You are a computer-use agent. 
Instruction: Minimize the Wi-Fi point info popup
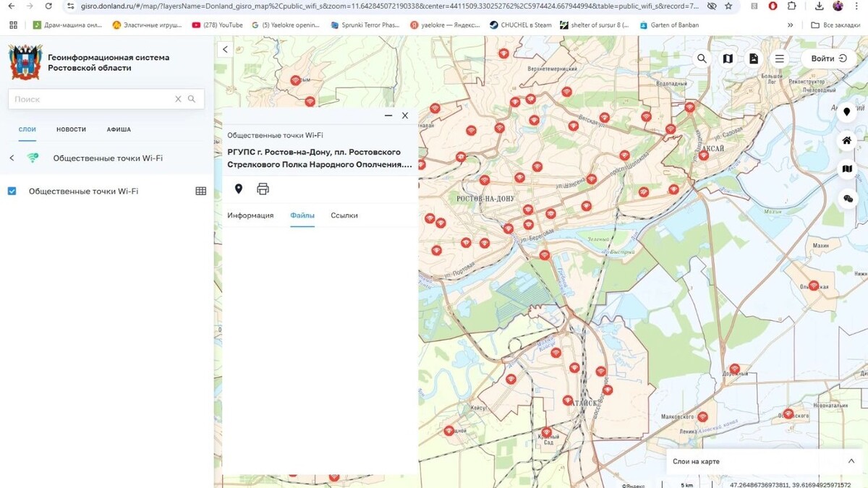coord(388,116)
